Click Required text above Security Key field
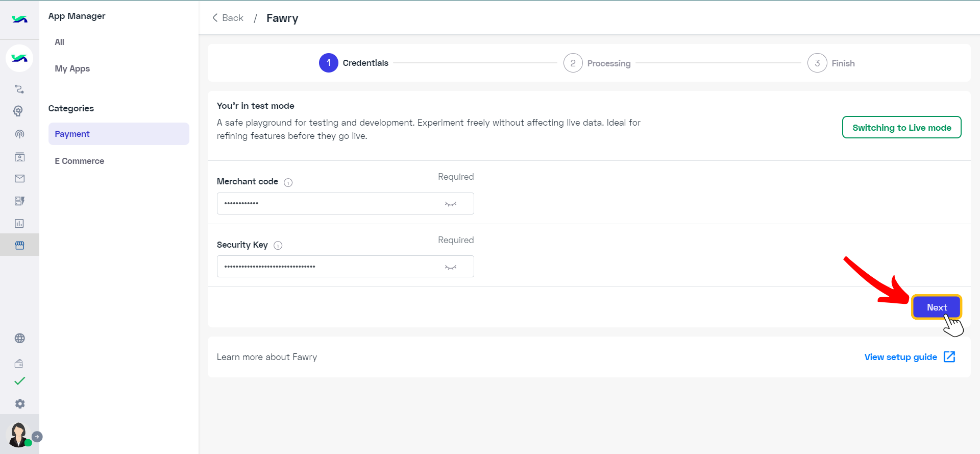This screenshot has width=980, height=454. pos(456,240)
